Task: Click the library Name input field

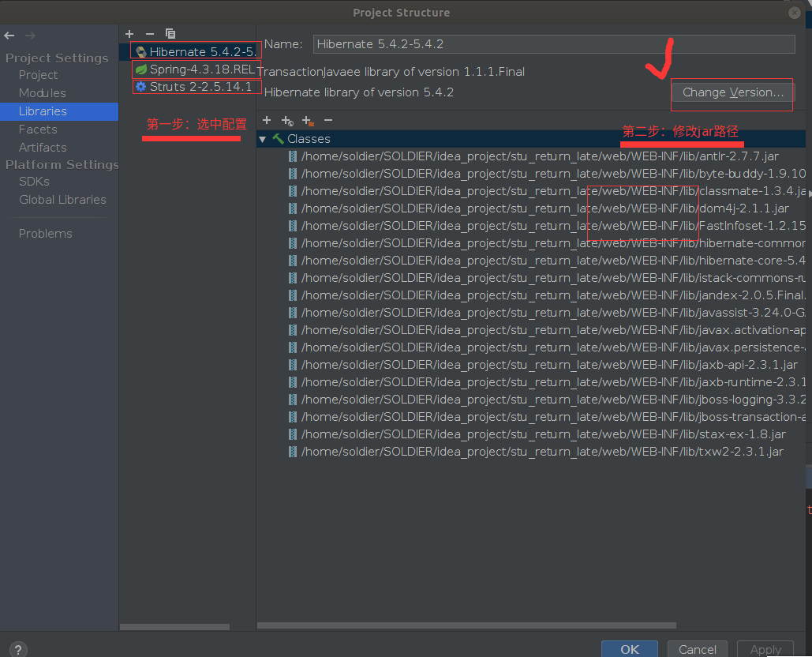Action: [554, 44]
